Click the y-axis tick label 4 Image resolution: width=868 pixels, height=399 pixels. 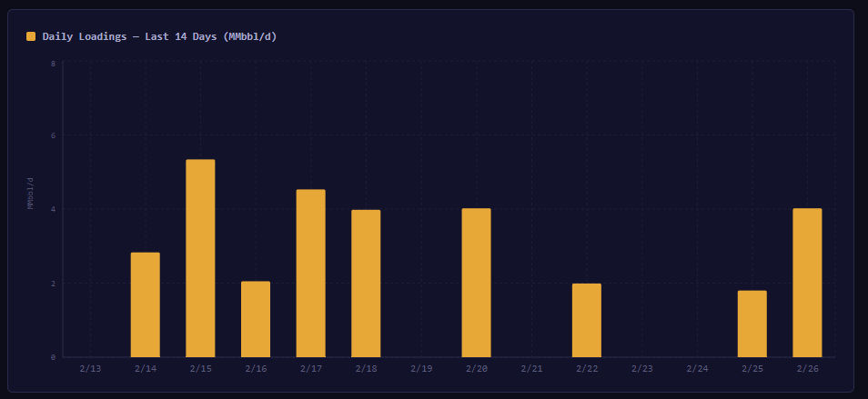(54, 210)
